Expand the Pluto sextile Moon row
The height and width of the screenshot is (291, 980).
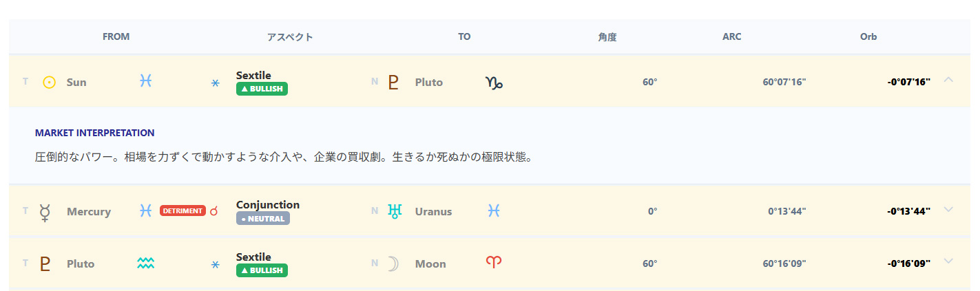(x=948, y=261)
